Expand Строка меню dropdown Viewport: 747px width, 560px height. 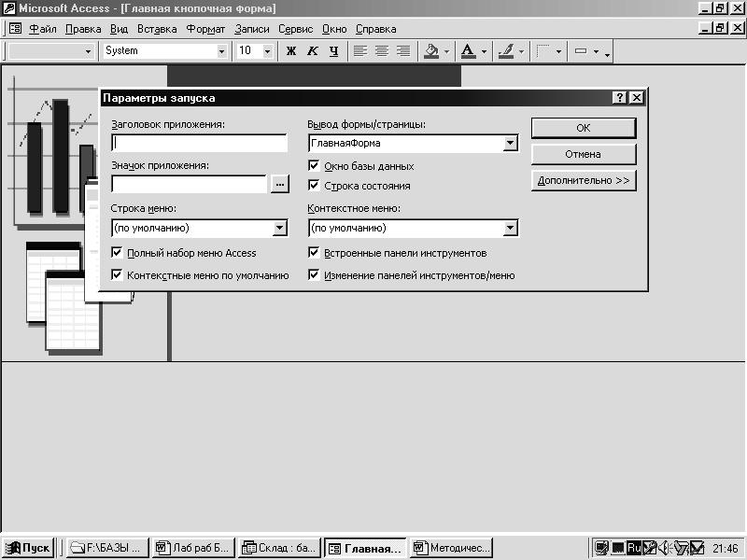click(x=280, y=228)
